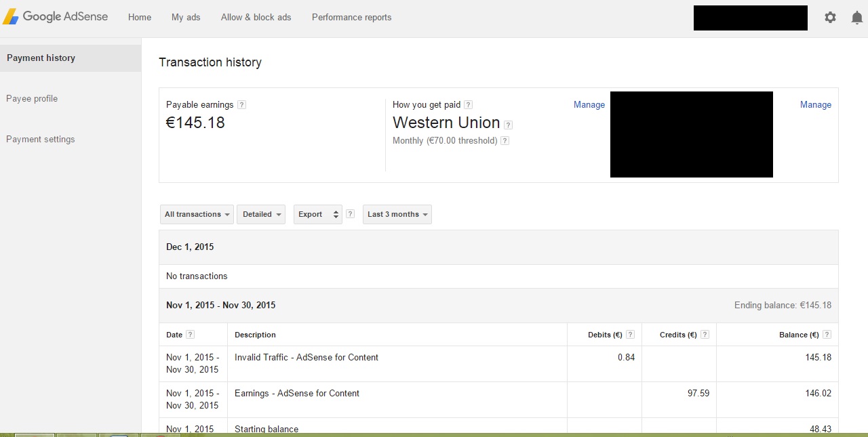Click help icon beside How you get paid

(469, 105)
